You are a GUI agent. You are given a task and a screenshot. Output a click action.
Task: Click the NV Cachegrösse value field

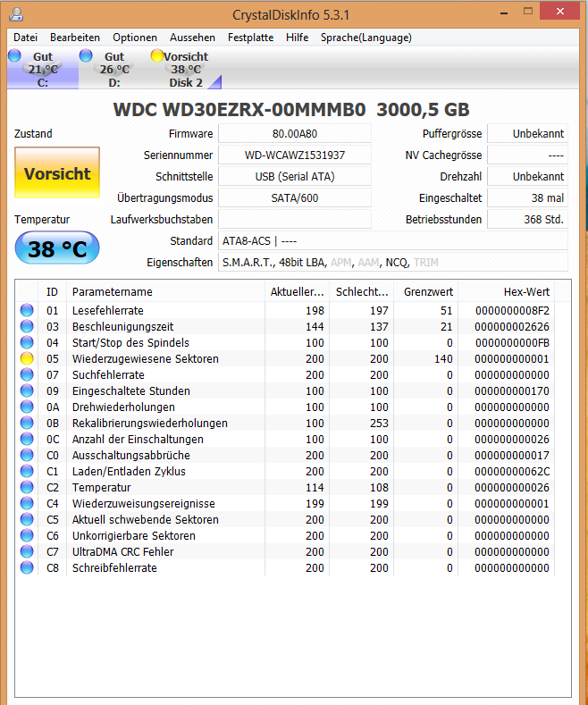[x=528, y=155]
